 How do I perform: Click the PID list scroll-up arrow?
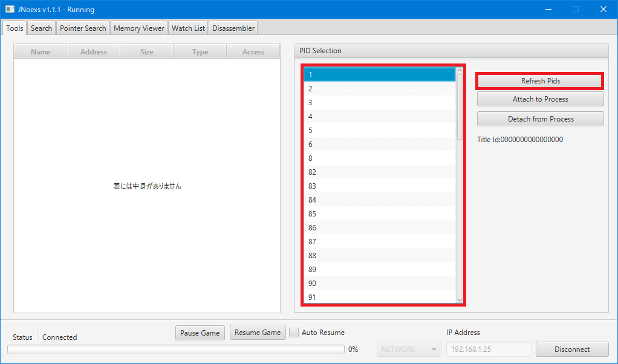point(460,71)
